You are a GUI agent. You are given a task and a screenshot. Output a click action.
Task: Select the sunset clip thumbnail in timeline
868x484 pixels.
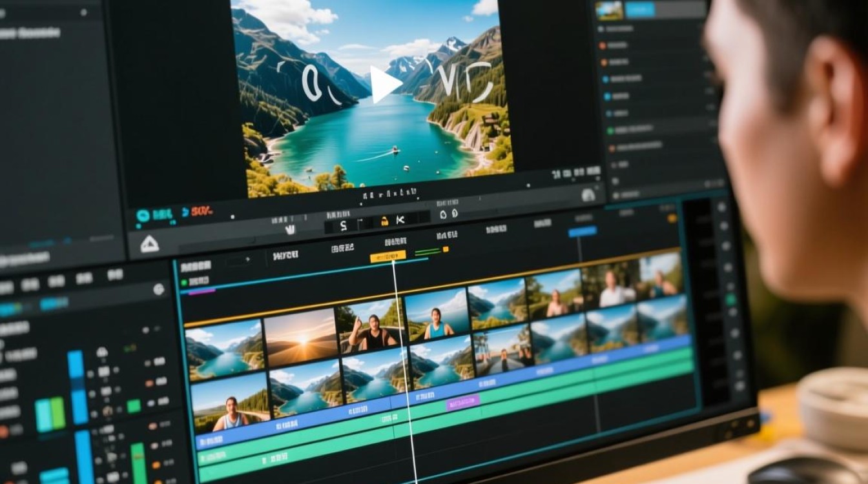point(300,338)
